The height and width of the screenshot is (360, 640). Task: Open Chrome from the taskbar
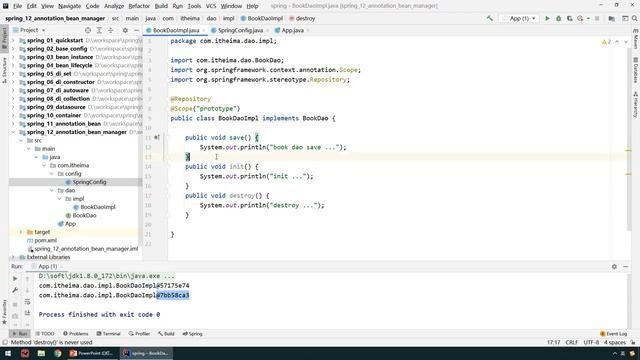(58, 353)
